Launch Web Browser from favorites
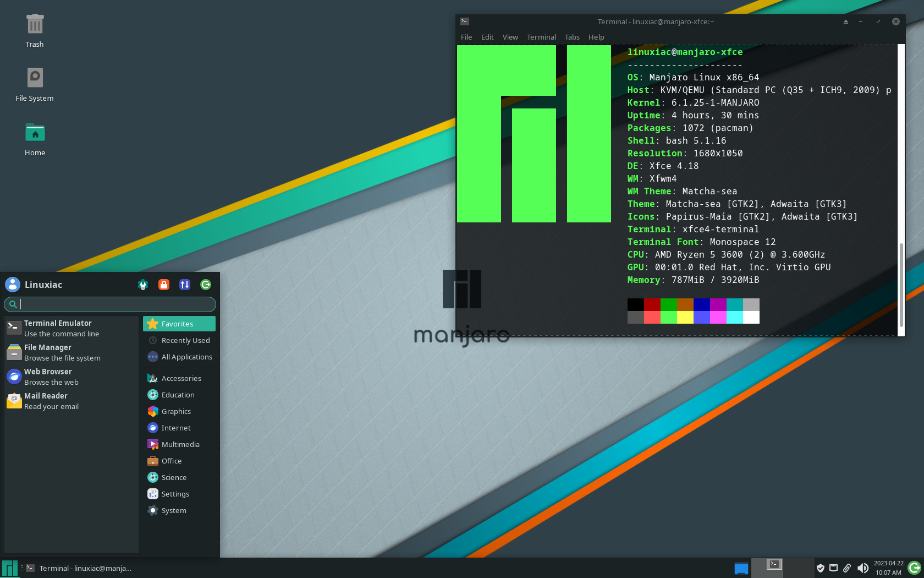This screenshot has height=578, width=924. coord(71,377)
